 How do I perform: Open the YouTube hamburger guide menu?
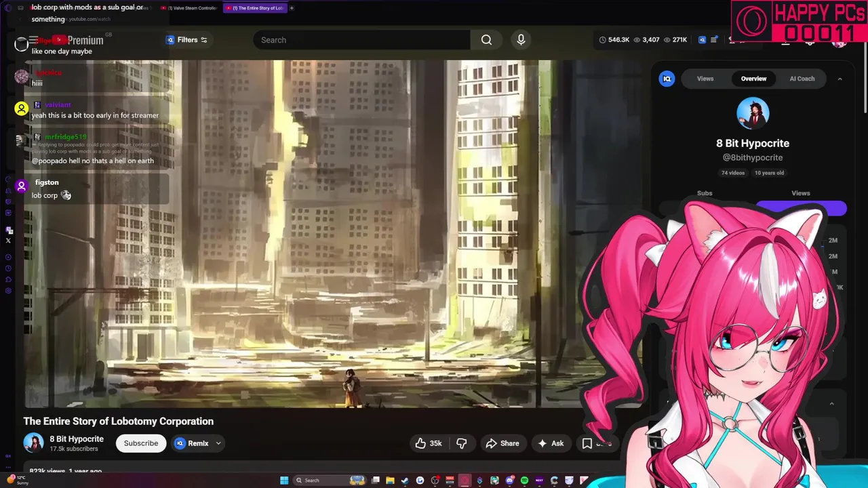pos(33,40)
